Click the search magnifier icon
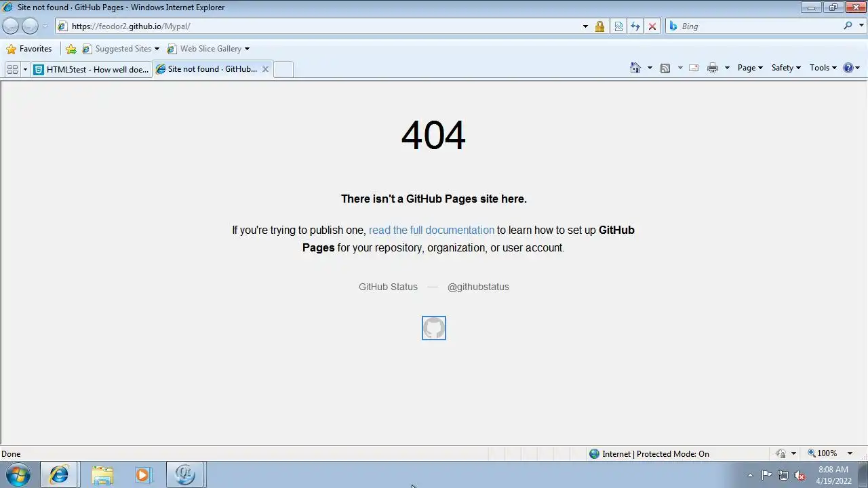The width and height of the screenshot is (868, 488). 848,26
